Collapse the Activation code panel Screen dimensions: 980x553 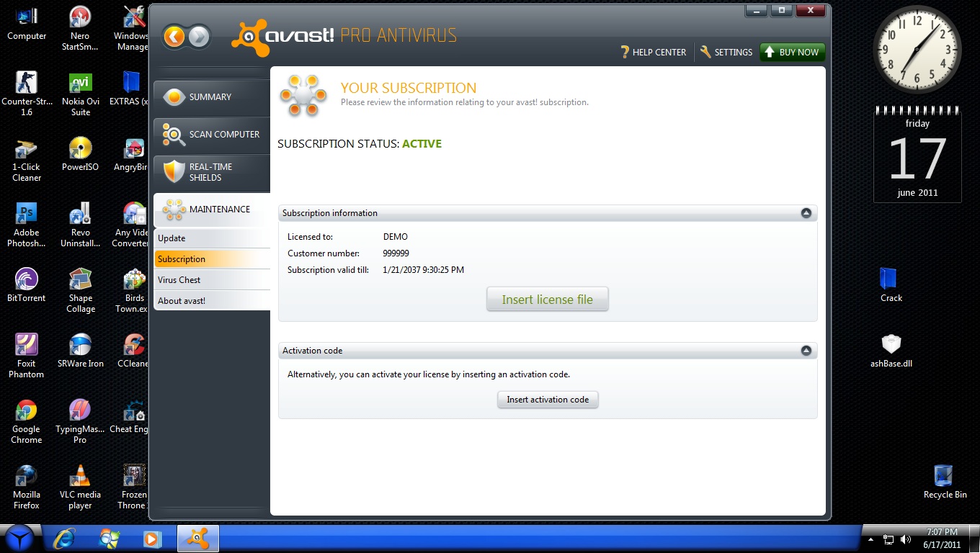[806, 351]
